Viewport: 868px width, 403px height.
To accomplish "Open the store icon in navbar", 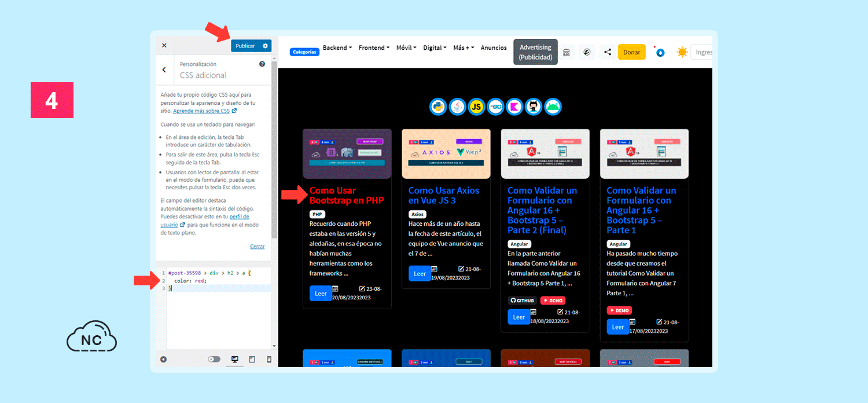I will pyautogui.click(x=566, y=52).
